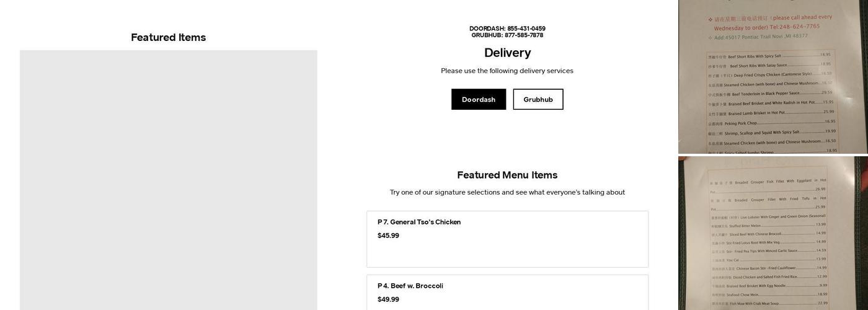Click the Grubhub delivery button
This screenshot has width=868, height=310.
point(538,99)
